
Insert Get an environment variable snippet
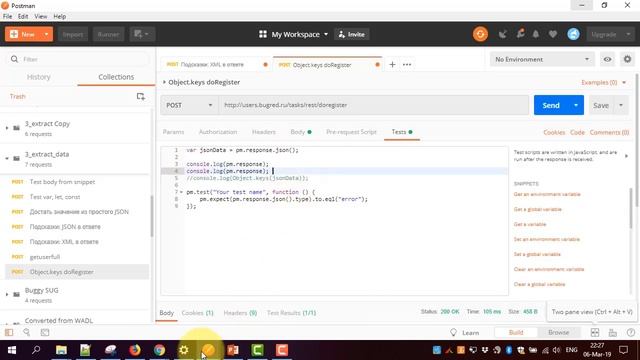[547, 194]
